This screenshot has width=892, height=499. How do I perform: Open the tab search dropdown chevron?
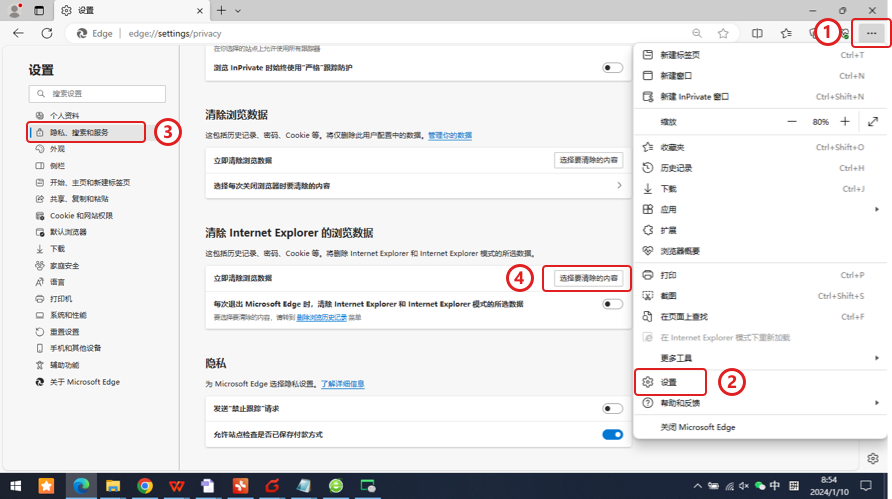pyautogui.click(x=238, y=10)
